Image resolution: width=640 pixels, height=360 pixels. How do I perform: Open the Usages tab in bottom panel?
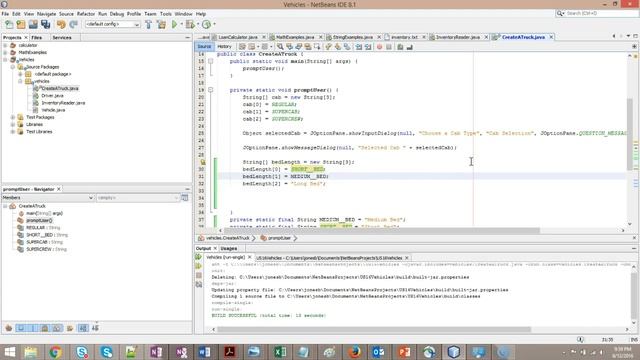click(229, 248)
